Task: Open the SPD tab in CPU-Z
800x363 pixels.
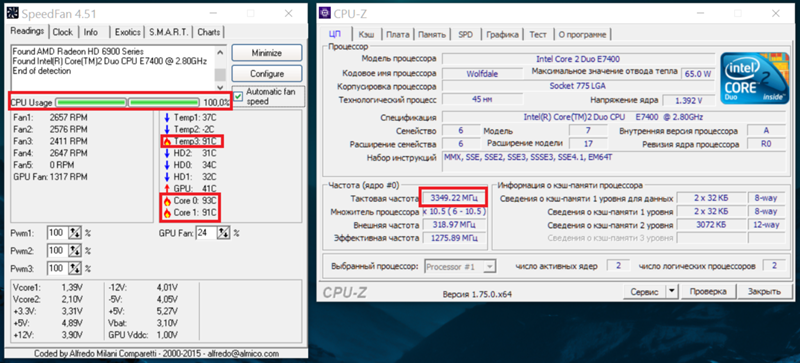Action: (x=465, y=35)
